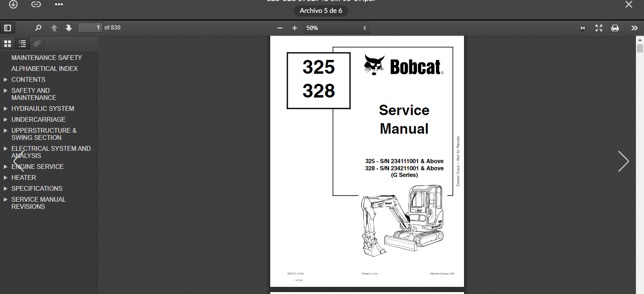Click the Service Manual cover title
Screen dimensions: 644x294
coord(404,119)
